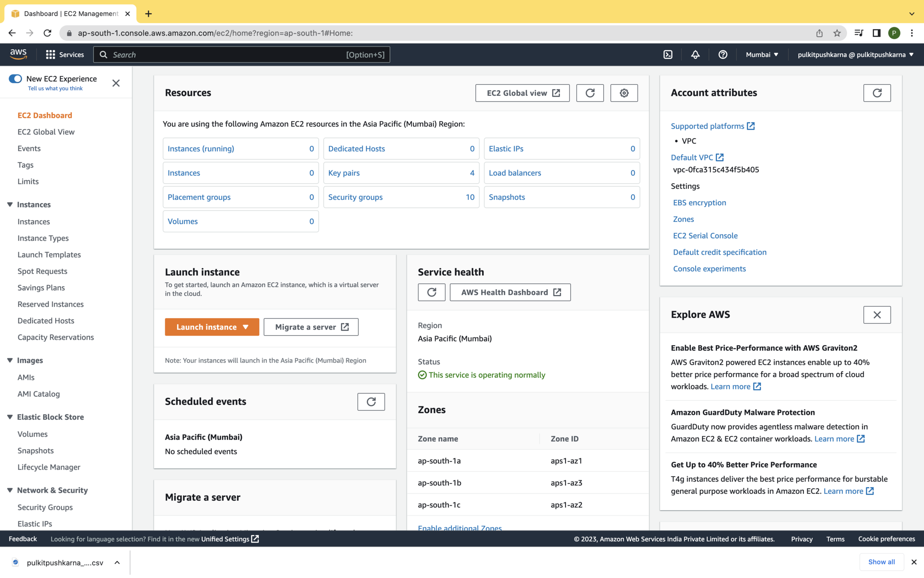This screenshot has height=578, width=924.
Task: Refresh the Scheduled events panel
Action: click(x=371, y=402)
